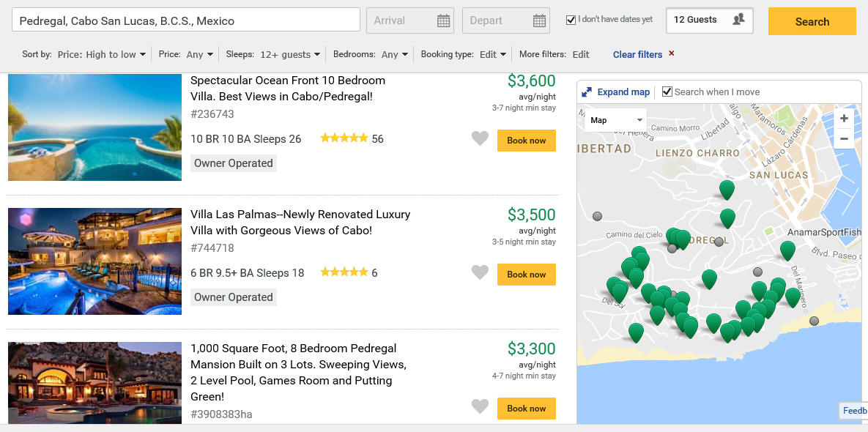
Task: Open the infinity pool ocean view thumbnail
Action: click(x=94, y=128)
